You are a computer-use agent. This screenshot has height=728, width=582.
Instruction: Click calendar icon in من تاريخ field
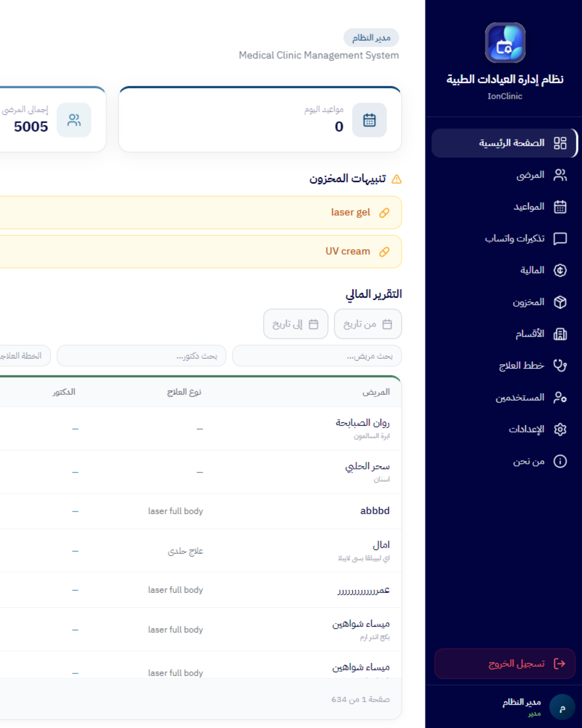[x=387, y=324]
